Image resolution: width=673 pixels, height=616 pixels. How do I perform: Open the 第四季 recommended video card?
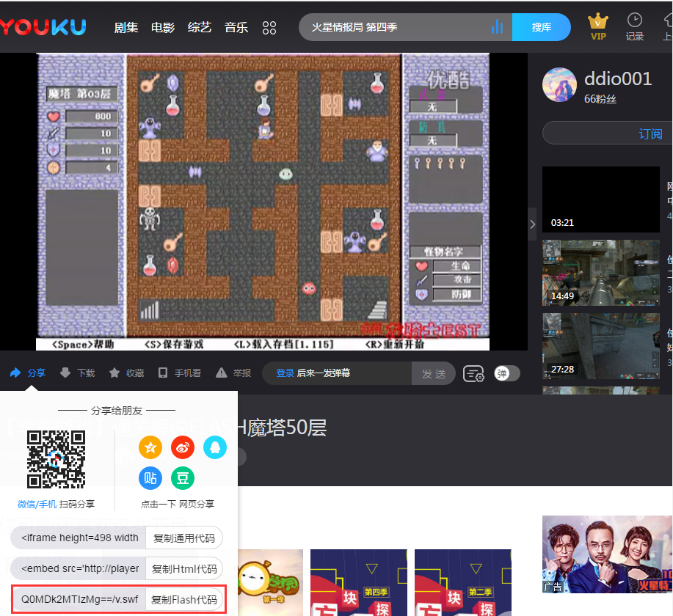click(359, 582)
